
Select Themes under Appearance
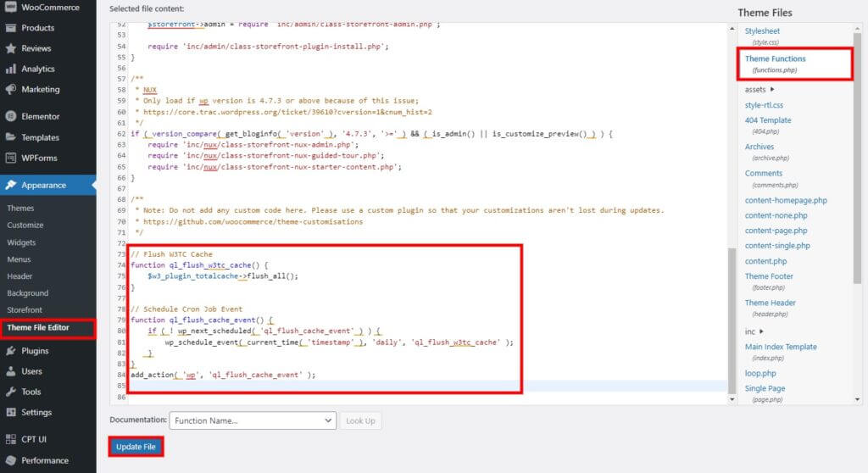[20, 209]
